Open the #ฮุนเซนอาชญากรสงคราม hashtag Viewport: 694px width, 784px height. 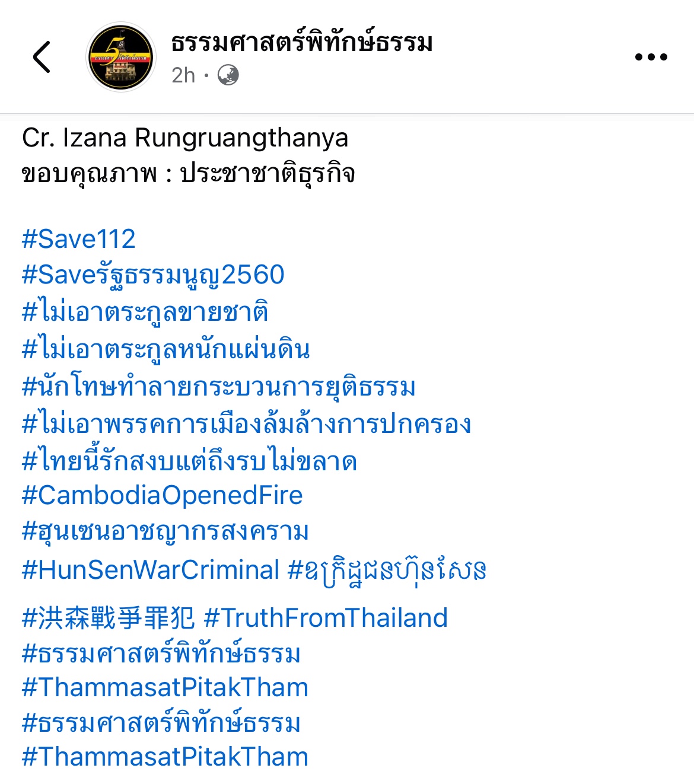(165, 531)
